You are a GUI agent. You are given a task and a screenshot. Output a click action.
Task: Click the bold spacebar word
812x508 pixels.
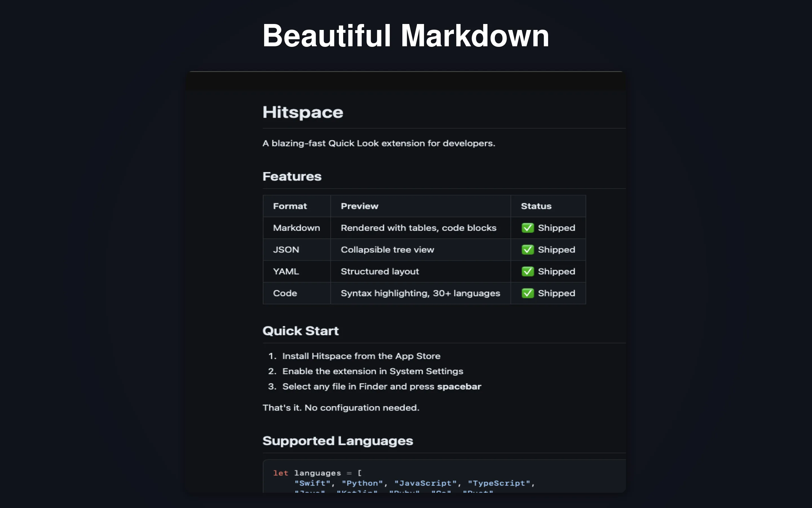(x=459, y=387)
